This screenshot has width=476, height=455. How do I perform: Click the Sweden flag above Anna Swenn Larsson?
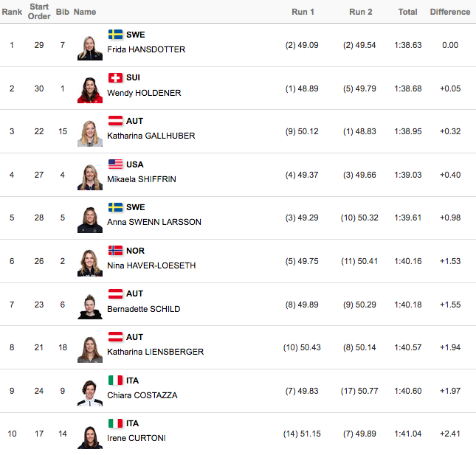coord(115,207)
